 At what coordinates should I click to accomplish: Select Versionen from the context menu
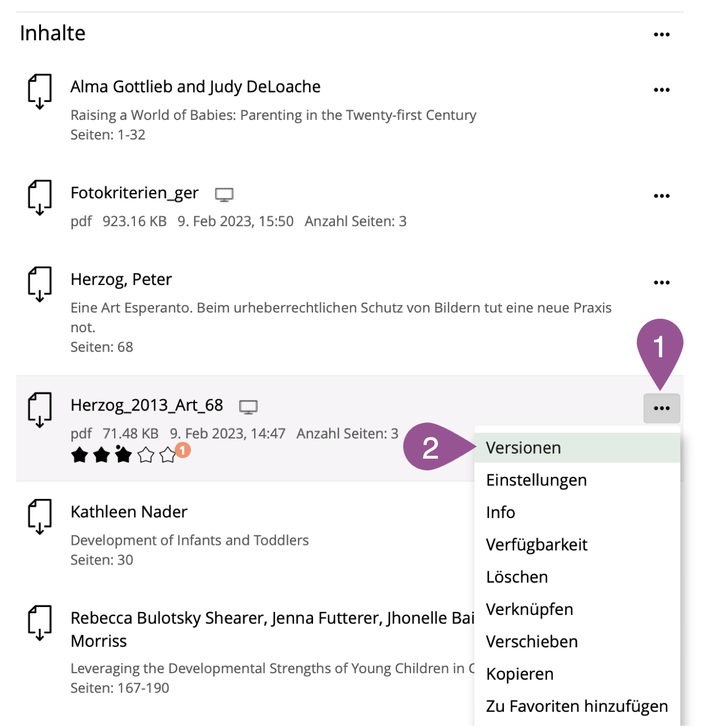[524, 448]
